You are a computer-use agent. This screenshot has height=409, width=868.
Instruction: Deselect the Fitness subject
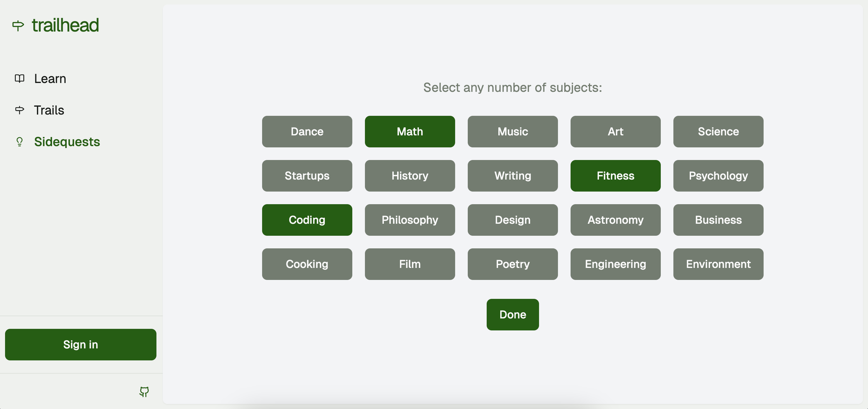pyautogui.click(x=615, y=176)
